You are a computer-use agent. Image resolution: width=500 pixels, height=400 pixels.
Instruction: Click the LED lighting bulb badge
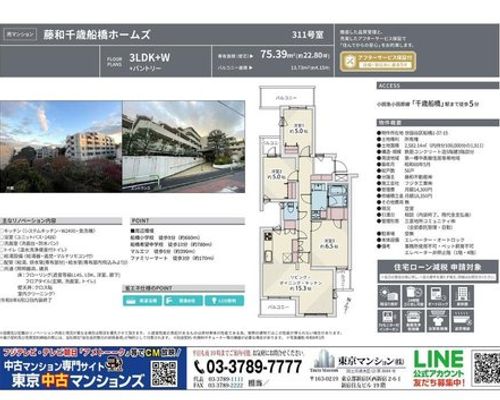[224, 301]
